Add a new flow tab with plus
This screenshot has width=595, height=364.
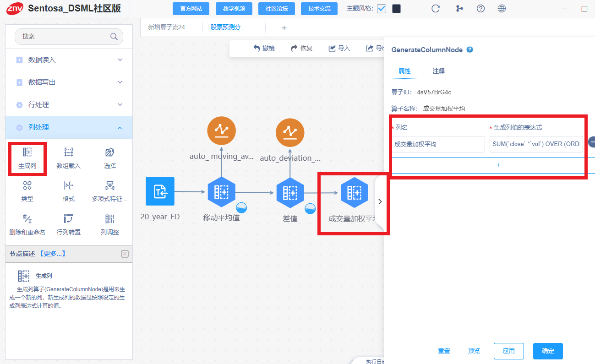284,28
